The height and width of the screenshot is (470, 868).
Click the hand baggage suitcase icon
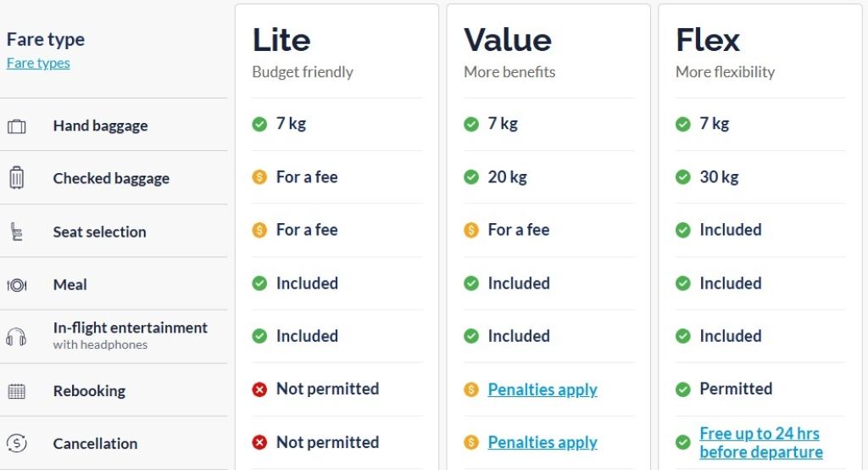[17, 126]
